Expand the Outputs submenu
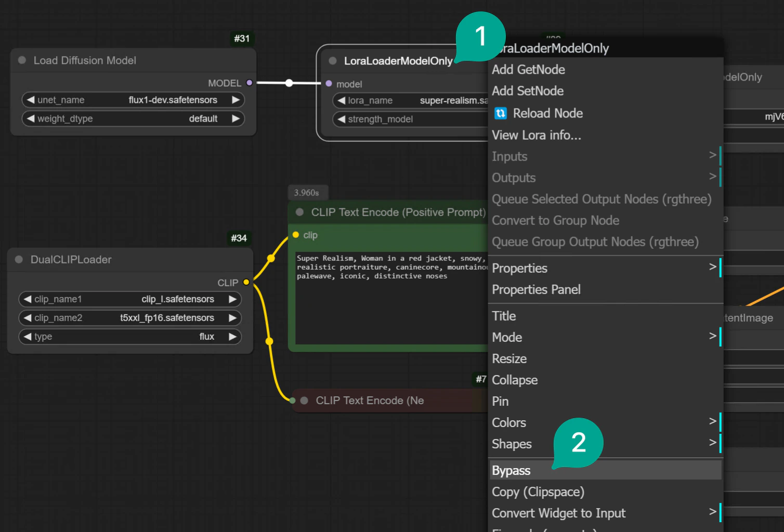 (606, 177)
